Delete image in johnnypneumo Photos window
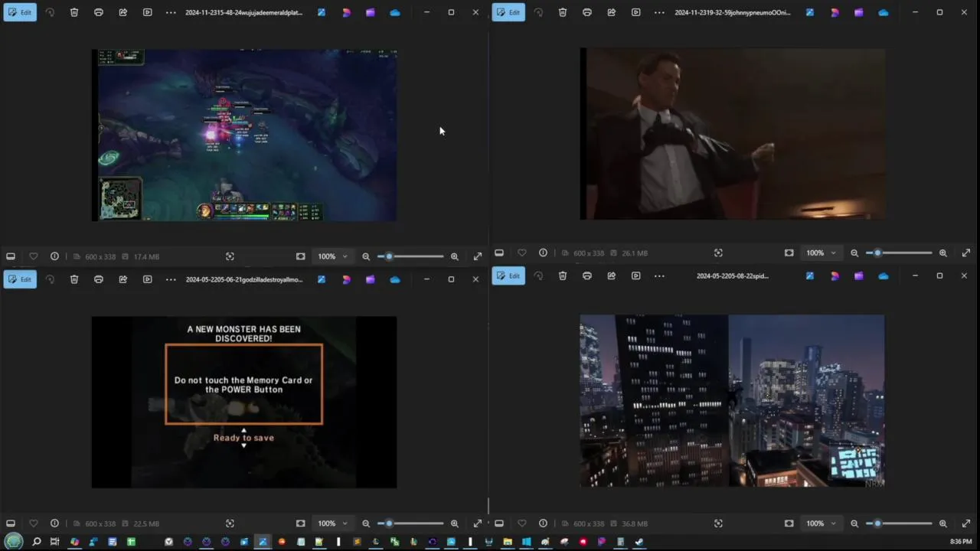Viewport: 980px width, 551px height. 563,12
